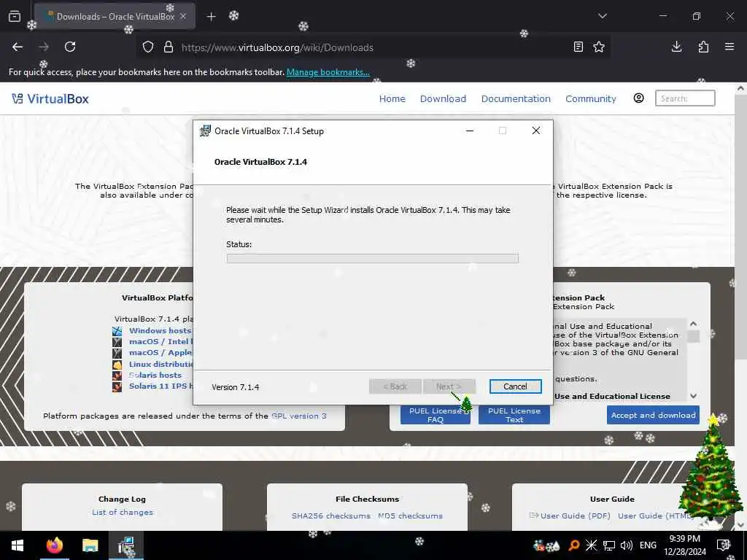Open the Documentation menu item
The height and width of the screenshot is (560, 747).
tap(516, 98)
